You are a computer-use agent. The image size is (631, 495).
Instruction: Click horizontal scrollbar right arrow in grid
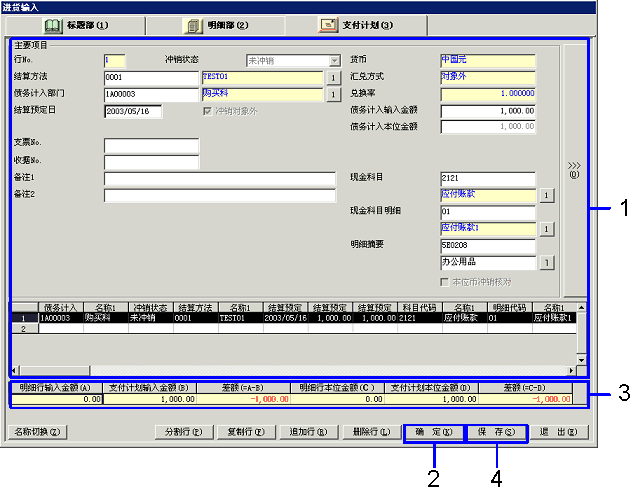coord(571,370)
